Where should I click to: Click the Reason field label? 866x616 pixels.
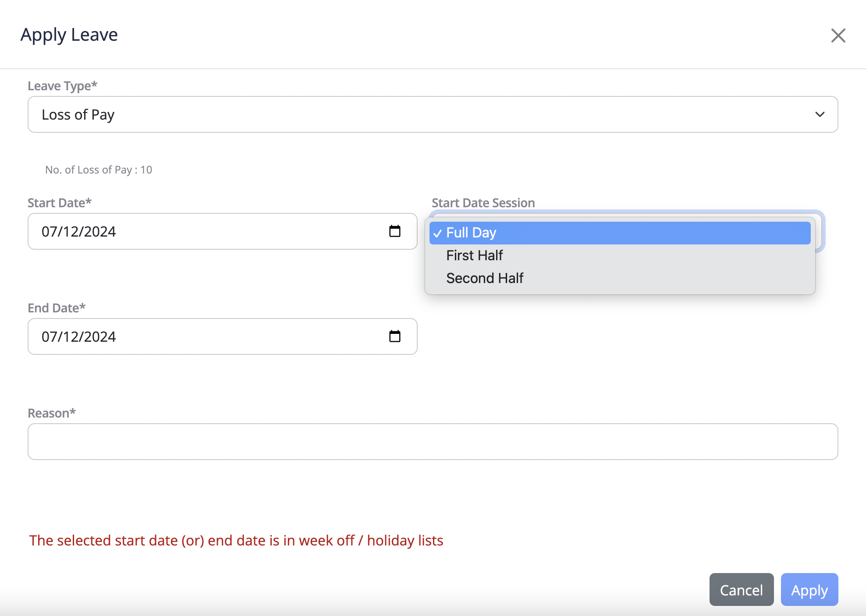pyautogui.click(x=52, y=413)
